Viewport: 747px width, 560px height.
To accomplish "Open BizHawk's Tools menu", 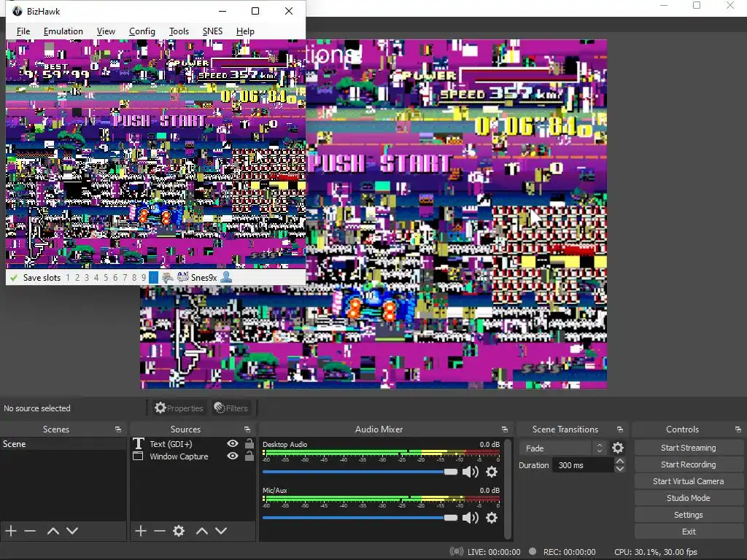I will coord(179,31).
